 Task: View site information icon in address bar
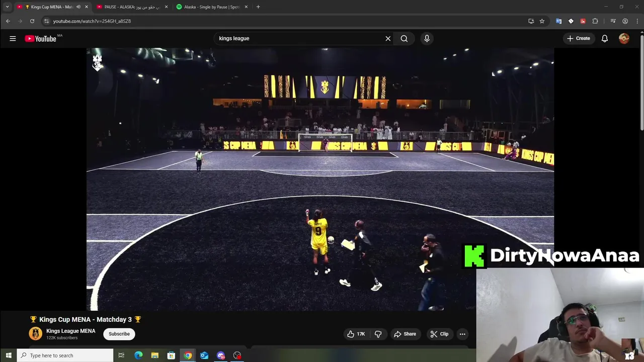click(x=46, y=21)
